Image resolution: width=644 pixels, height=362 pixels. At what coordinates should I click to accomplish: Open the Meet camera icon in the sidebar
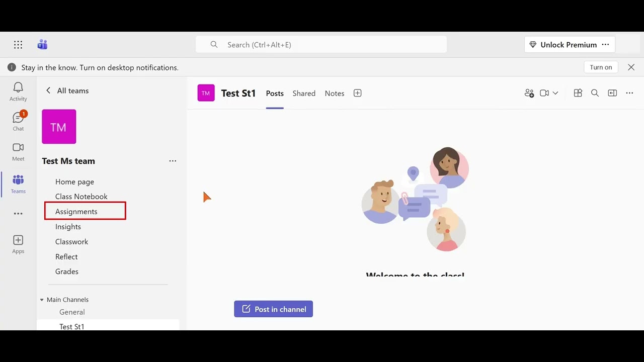click(x=18, y=151)
